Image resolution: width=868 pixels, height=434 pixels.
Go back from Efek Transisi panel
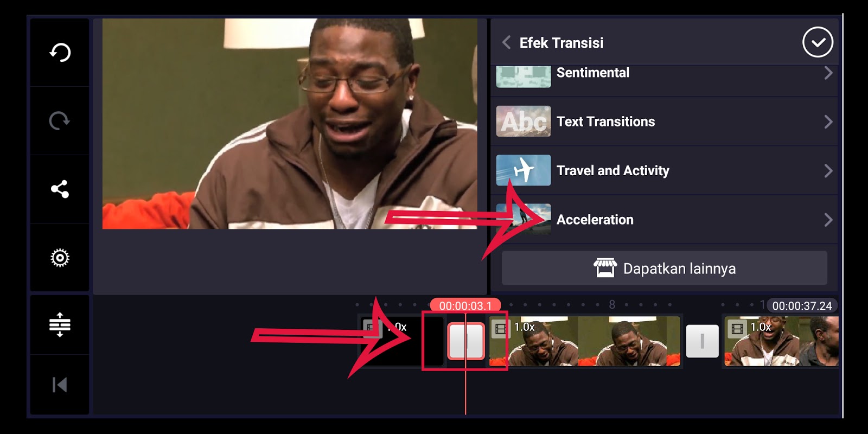506,42
